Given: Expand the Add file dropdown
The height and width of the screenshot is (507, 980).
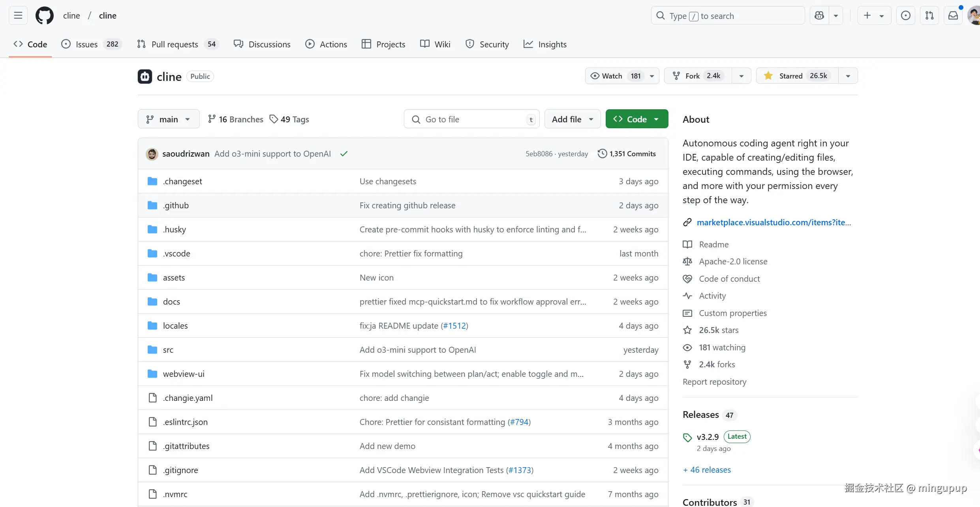Looking at the screenshot, I should 572,119.
